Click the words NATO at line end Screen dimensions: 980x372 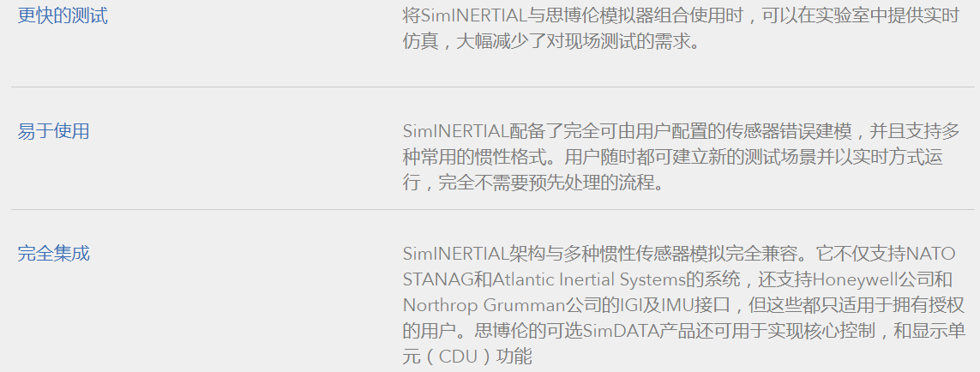click(x=935, y=255)
